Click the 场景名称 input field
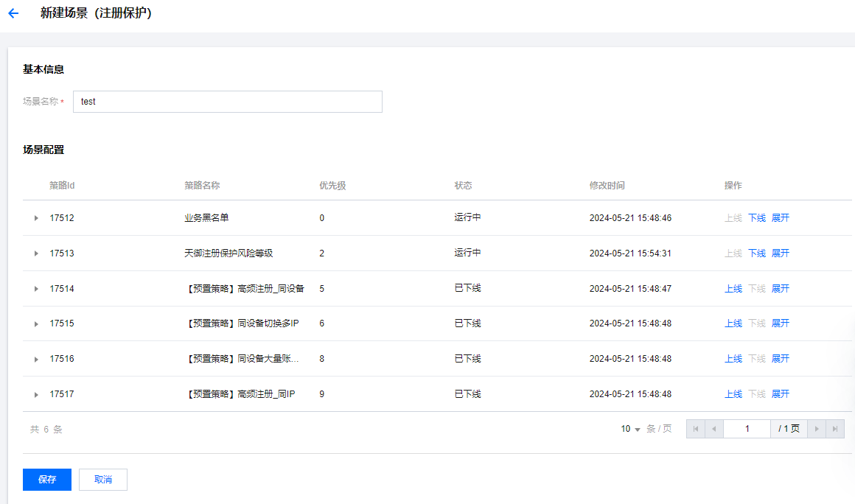This screenshot has width=855, height=504. click(x=227, y=102)
